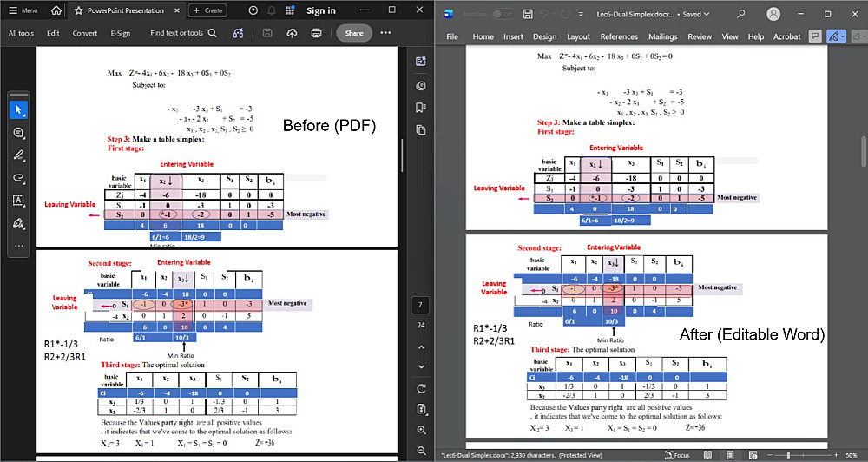
Task: Click the add comment tool in the sidebar
Action: [18, 133]
